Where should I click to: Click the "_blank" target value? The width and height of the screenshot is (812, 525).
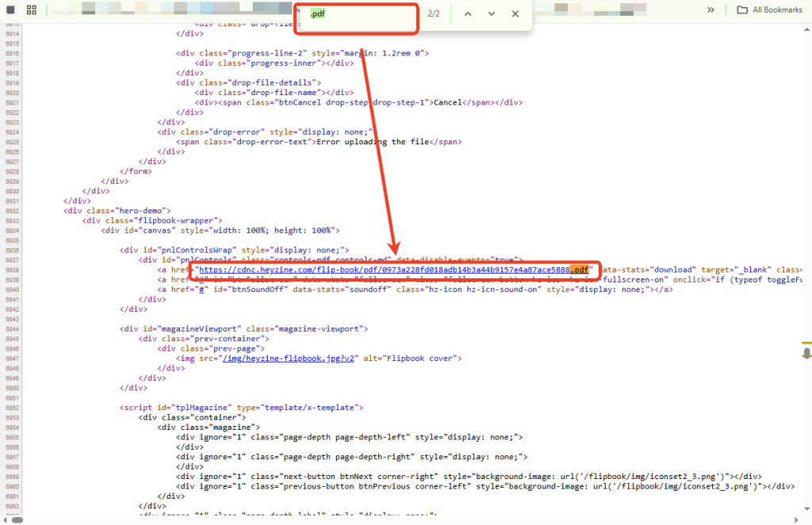click(x=753, y=270)
